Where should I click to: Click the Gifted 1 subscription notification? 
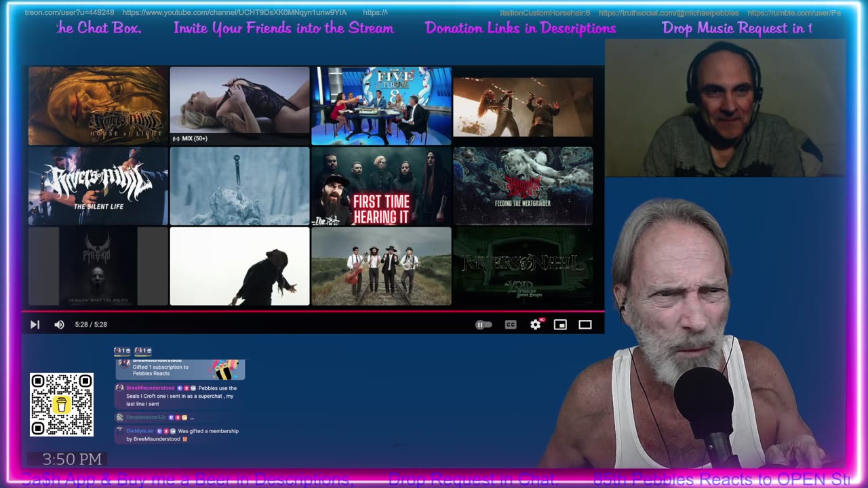point(180,369)
